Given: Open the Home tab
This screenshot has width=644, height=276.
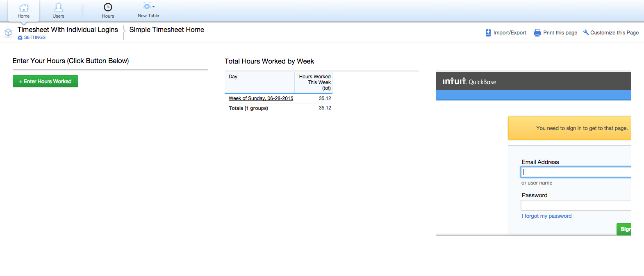Looking at the screenshot, I should (x=24, y=11).
